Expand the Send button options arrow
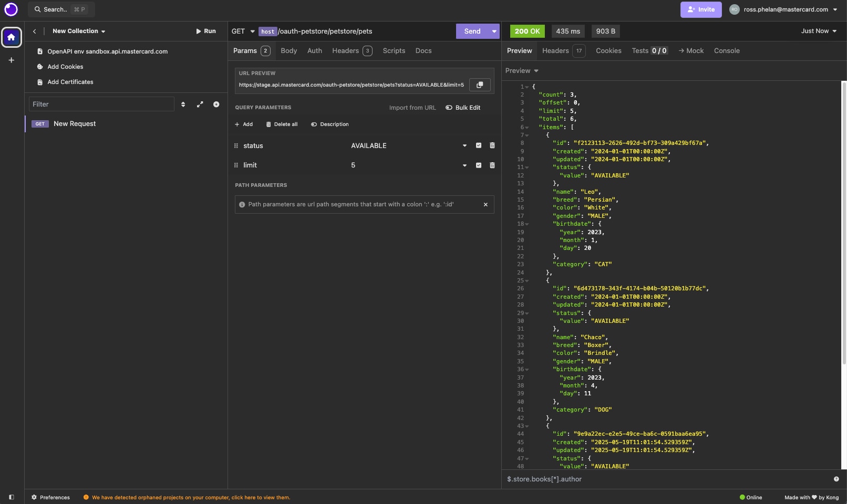Image resolution: width=847 pixels, height=504 pixels. tap(494, 31)
